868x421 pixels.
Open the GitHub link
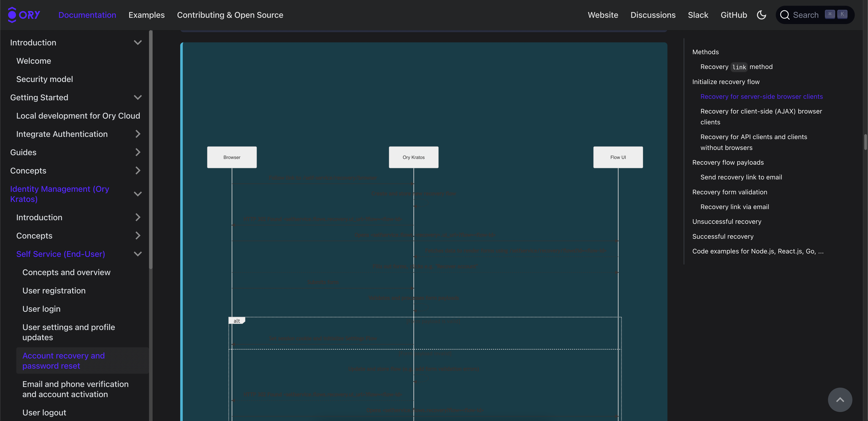point(734,15)
